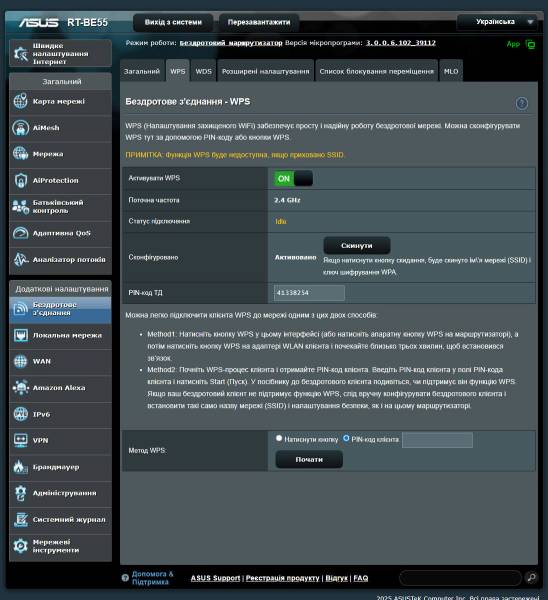Click the Карта мережі globe icon
548x600 pixels.
tap(21, 101)
